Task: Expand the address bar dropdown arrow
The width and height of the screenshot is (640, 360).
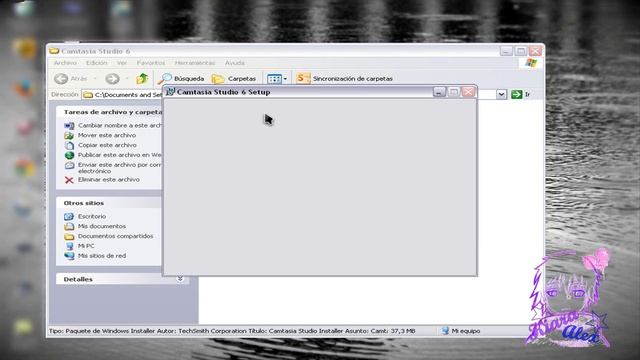Action: coord(501,95)
